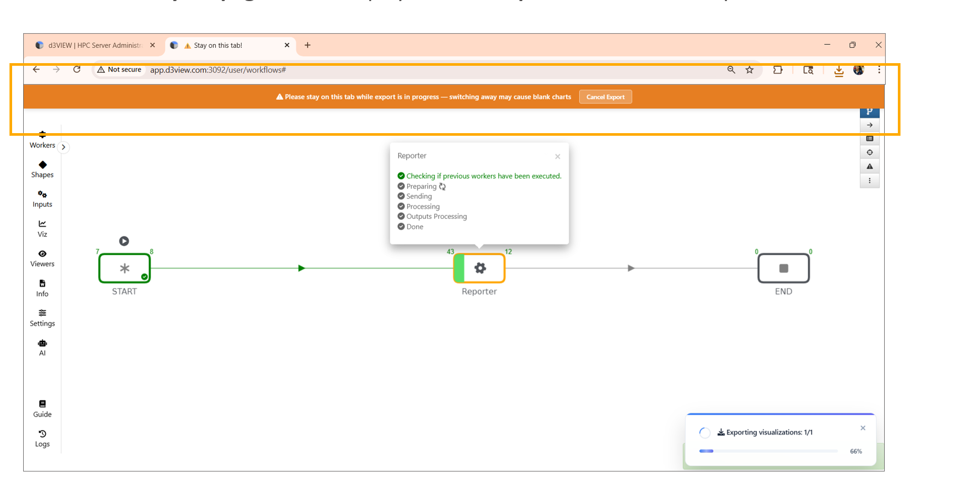Click the browser address bar URL
The image size is (980, 492).
217,70
